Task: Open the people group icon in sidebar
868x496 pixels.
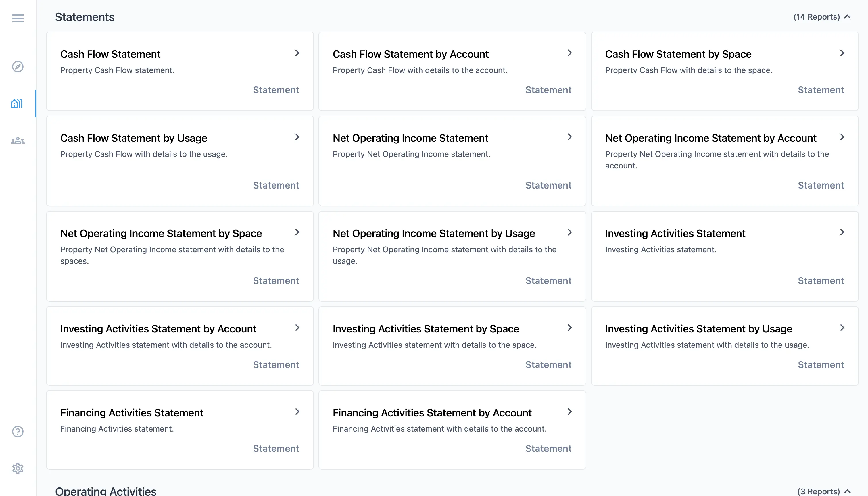Action: (x=18, y=140)
